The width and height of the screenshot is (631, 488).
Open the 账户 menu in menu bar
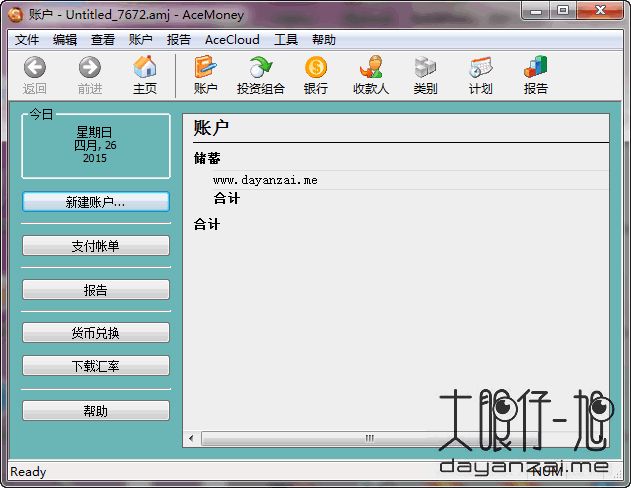(x=140, y=40)
